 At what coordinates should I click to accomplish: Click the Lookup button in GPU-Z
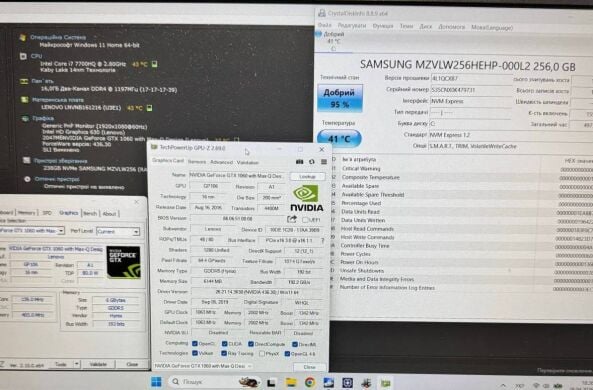307,176
